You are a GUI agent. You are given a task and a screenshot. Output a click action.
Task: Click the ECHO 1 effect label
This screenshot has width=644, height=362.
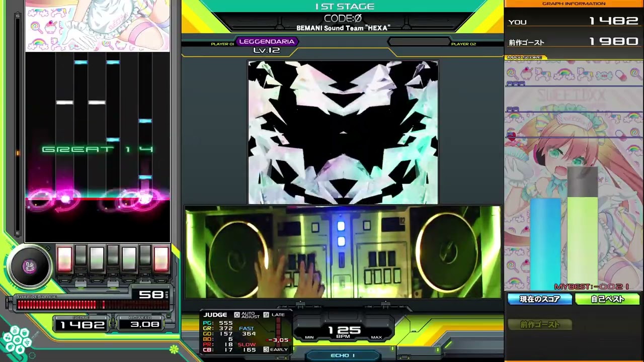[x=343, y=355]
